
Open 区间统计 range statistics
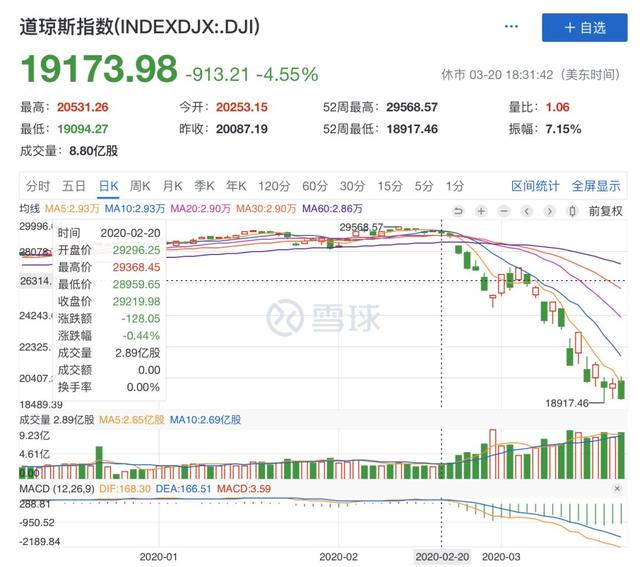(x=536, y=186)
